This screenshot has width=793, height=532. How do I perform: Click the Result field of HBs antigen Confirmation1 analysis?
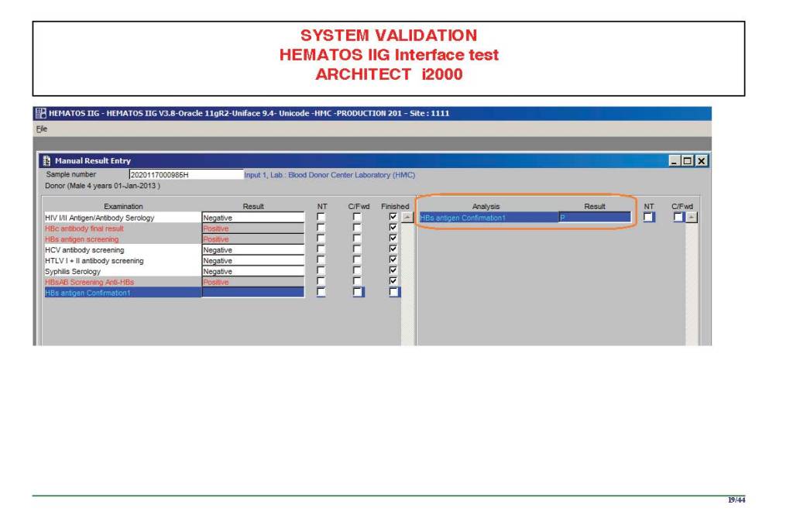click(x=594, y=218)
